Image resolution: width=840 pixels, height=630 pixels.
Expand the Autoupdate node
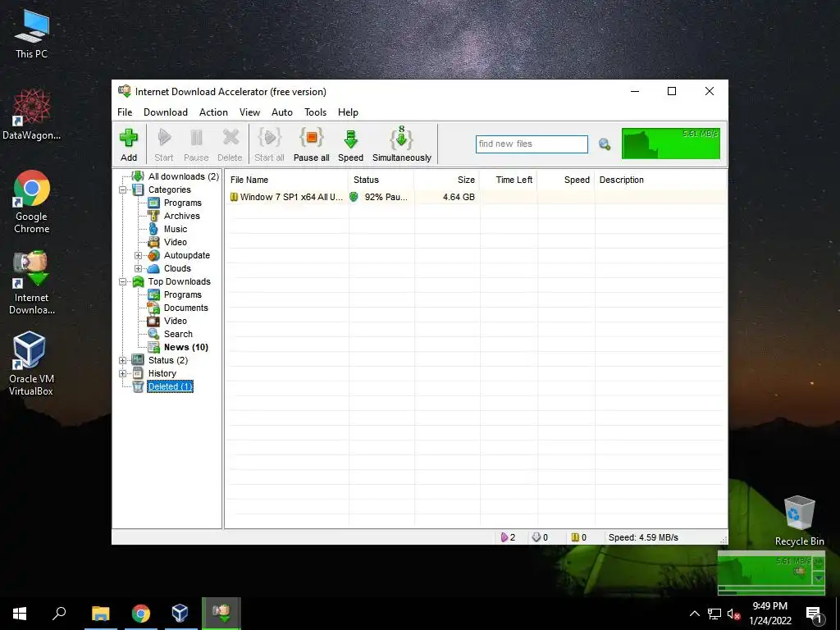click(138, 256)
